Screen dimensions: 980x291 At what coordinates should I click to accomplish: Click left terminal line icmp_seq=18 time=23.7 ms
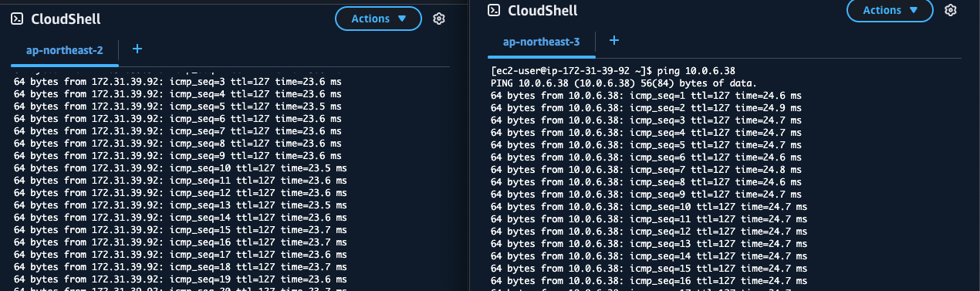[181, 266]
